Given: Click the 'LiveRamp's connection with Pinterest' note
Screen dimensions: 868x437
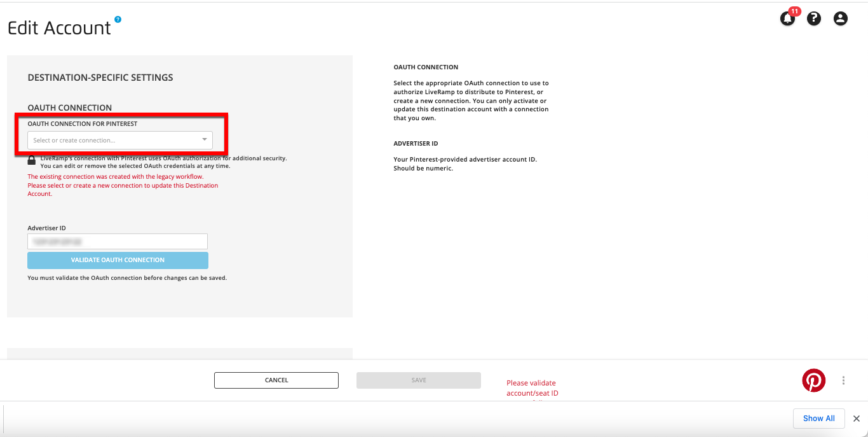Looking at the screenshot, I should point(163,162).
